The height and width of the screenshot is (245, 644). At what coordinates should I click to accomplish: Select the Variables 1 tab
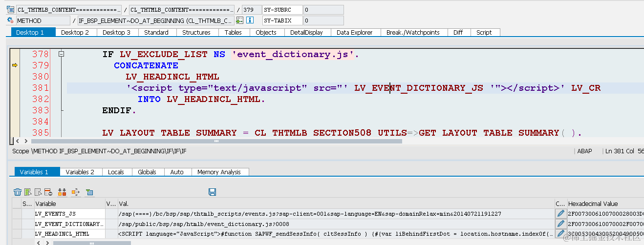pyautogui.click(x=37, y=172)
